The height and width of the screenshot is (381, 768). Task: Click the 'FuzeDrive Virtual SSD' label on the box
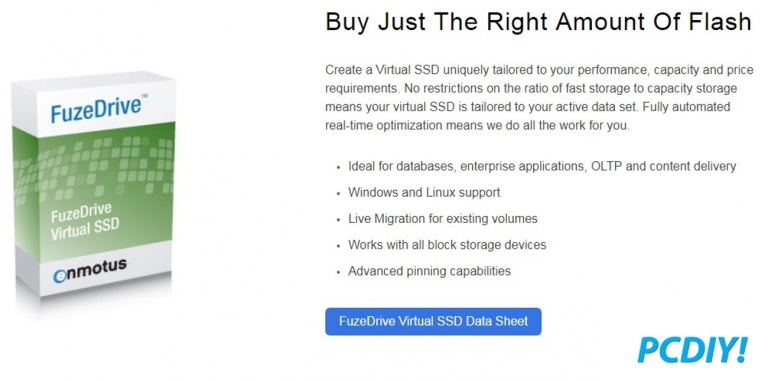point(85,221)
